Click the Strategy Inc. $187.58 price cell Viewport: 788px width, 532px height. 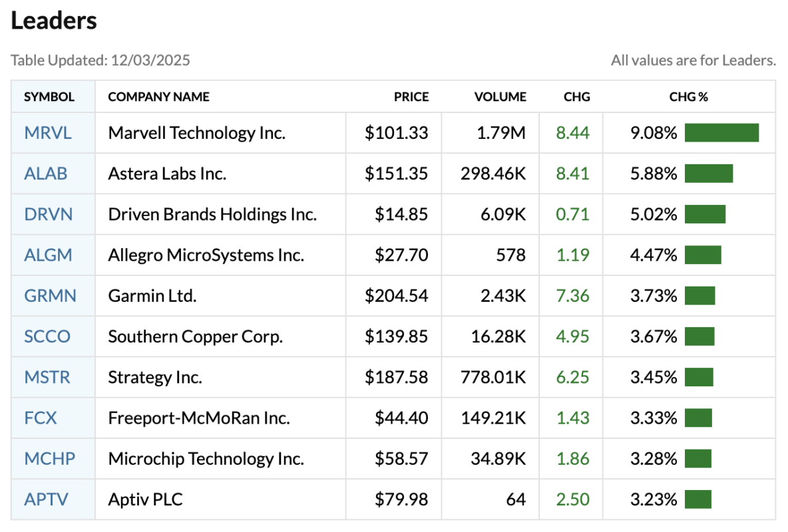point(396,378)
